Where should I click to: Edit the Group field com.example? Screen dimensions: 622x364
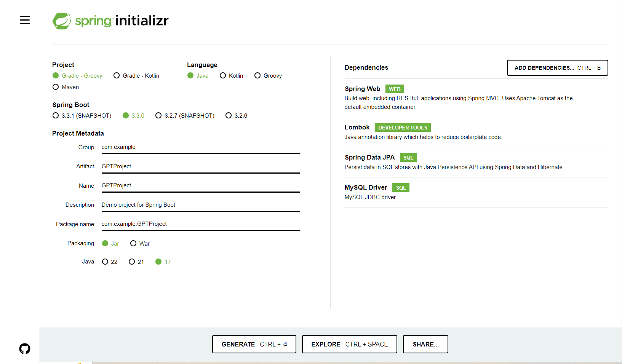(200, 147)
